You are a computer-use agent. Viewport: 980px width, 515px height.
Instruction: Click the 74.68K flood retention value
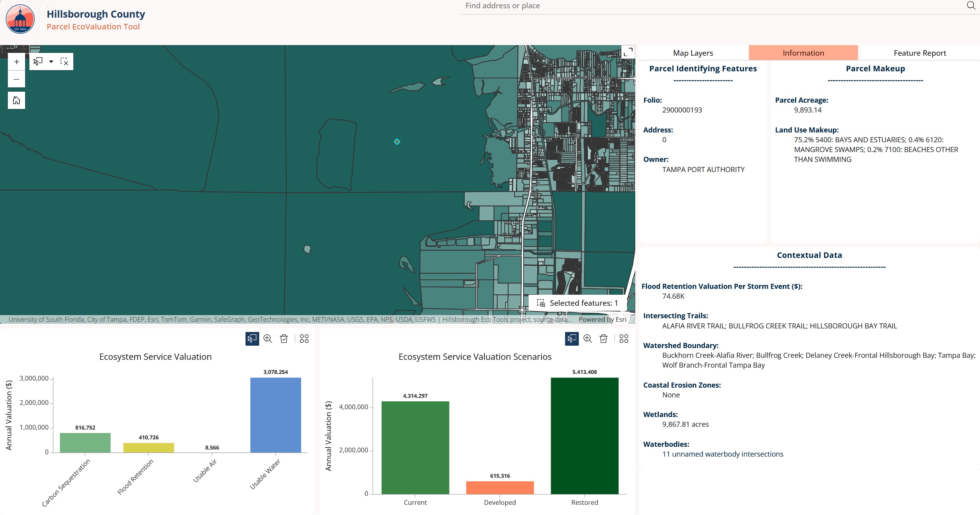(673, 296)
